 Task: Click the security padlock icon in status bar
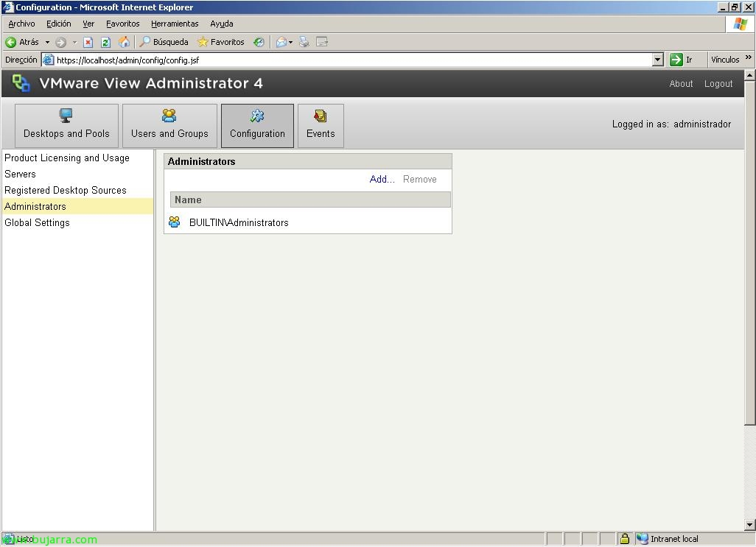[x=624, y=539]
